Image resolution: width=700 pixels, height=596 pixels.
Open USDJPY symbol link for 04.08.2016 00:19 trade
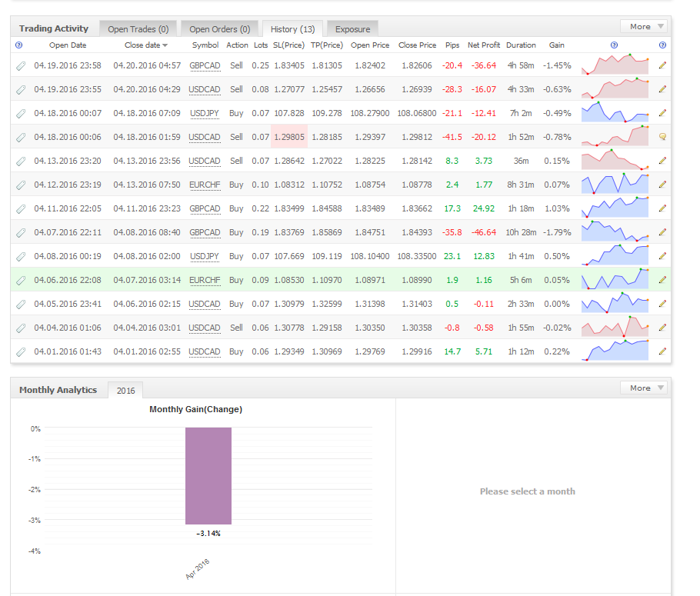pyautogui.click(x=205, y=256)
